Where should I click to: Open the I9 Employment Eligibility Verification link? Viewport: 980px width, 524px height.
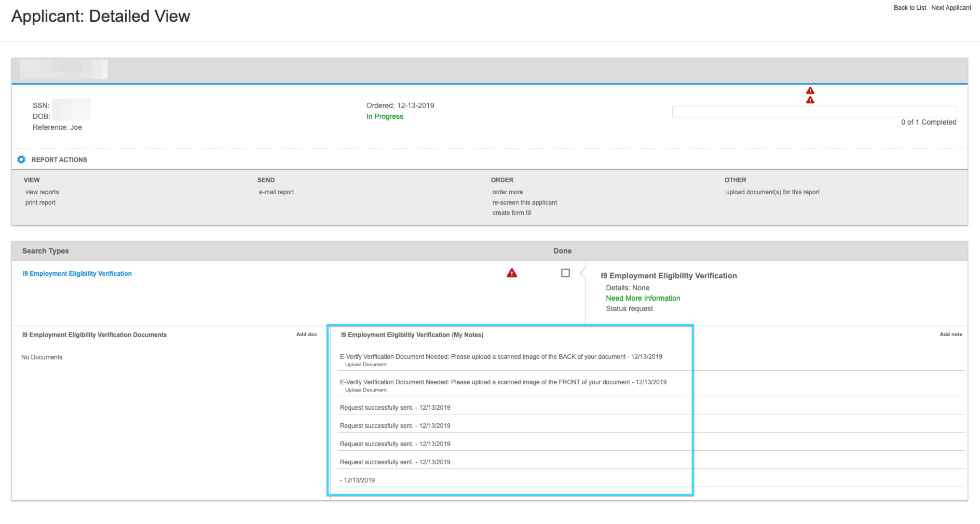(77, 274)
